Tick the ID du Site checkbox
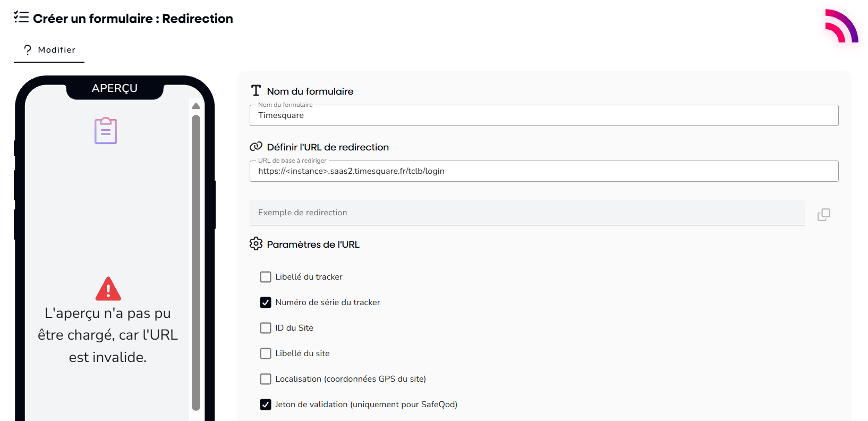This screenshot has height=421, width=868. [266, 328]
